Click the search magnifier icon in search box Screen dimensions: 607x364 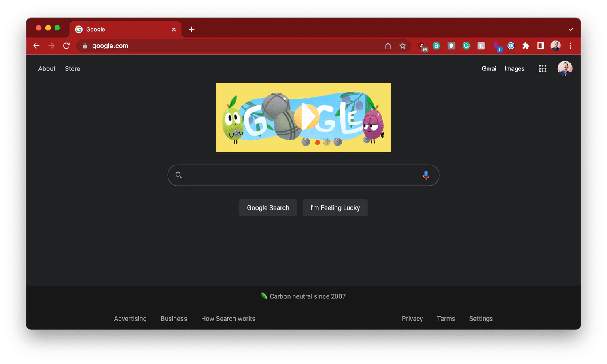(x=179, y=175)
